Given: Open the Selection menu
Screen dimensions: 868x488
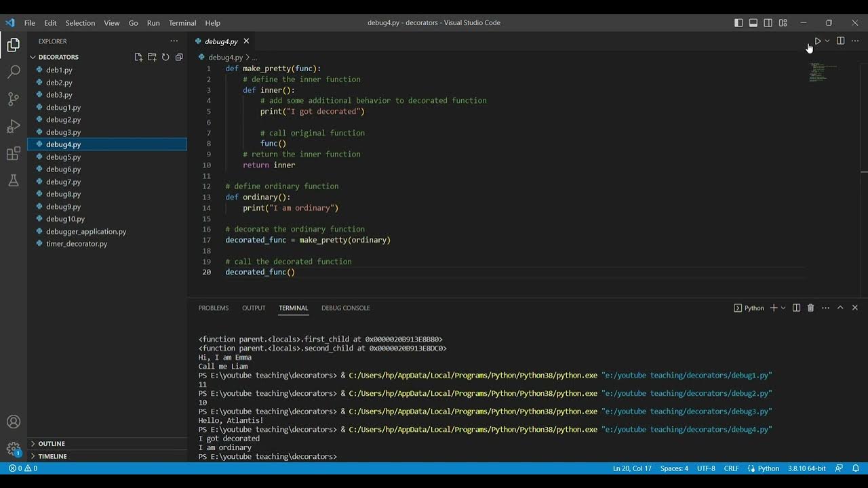Looking at the screenshot, I should [80, 22].
